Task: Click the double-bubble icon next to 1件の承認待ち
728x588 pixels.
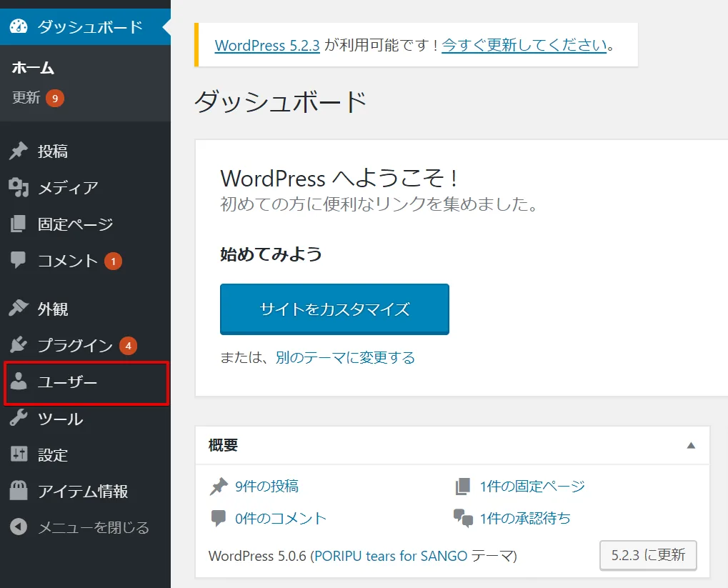Action: tap(464, 518)
